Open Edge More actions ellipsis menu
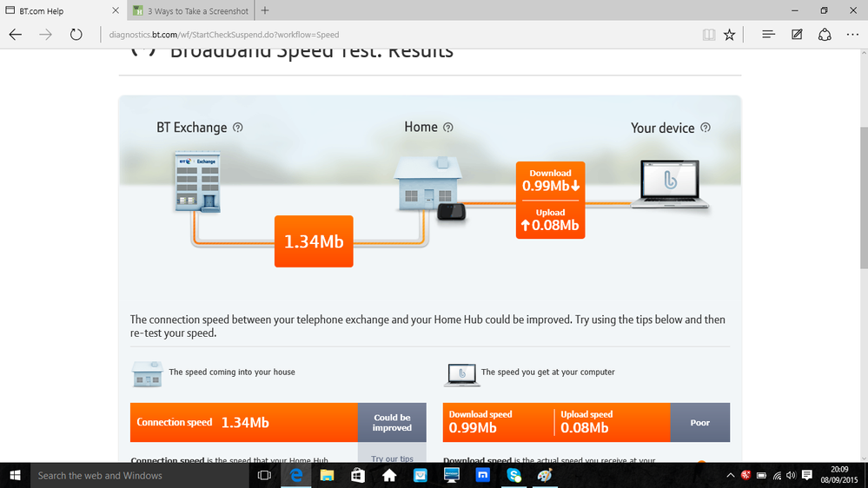Image resolution: width=868 pixels, height=488 pixels. pos(852,35)
